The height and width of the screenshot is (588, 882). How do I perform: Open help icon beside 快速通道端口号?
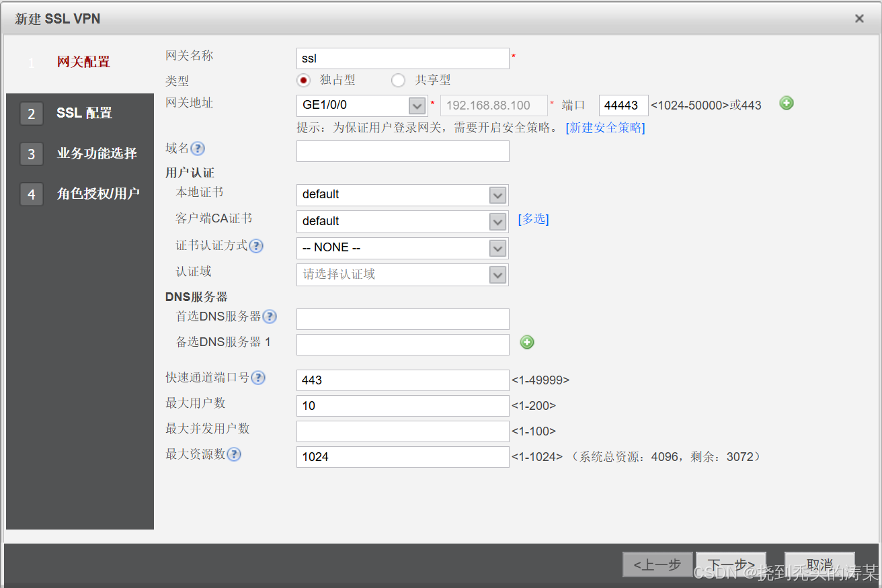(x=258, y=378)
